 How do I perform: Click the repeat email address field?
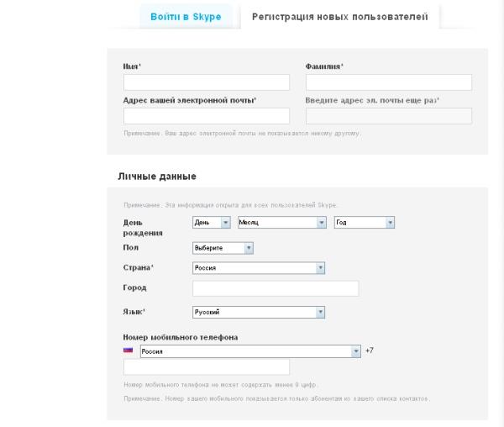[388, 116]
